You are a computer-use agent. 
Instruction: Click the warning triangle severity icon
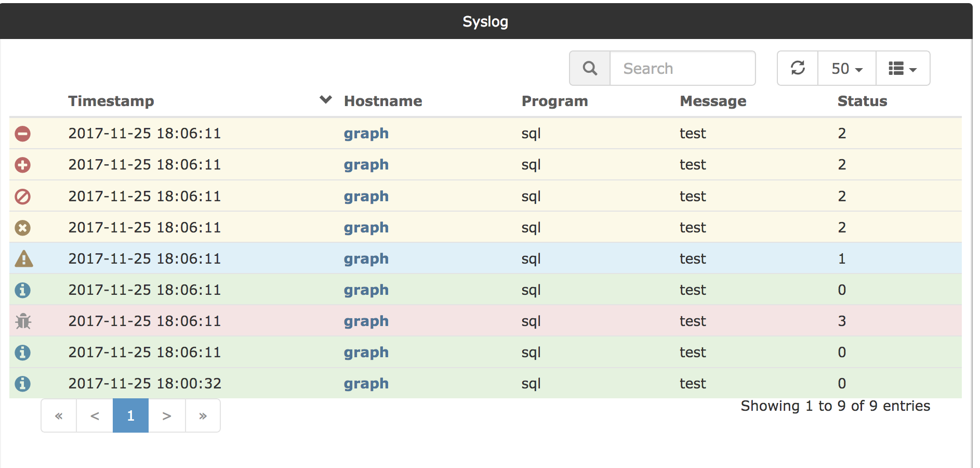click(x=24, y=258)
